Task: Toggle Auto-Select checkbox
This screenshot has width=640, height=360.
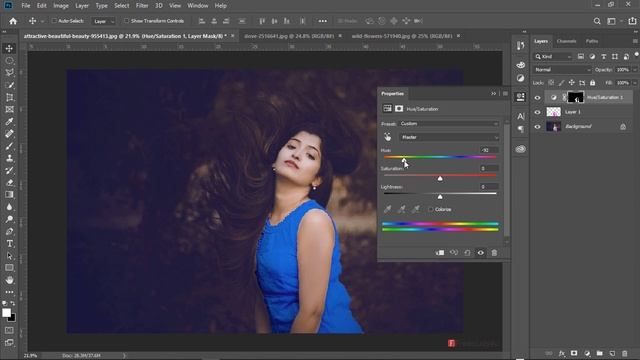Action: point(54,21)
